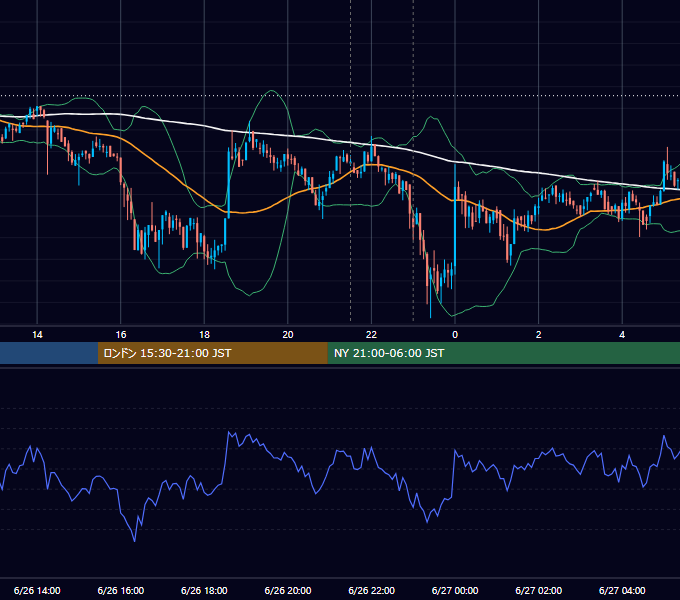Click the 6/26 22:00 date label

[372, 590]
